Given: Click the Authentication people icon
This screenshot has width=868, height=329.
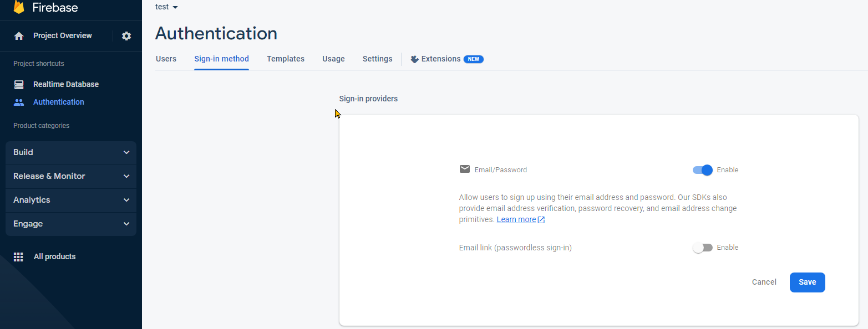Looking at the screenshot, I should point(19,102).
